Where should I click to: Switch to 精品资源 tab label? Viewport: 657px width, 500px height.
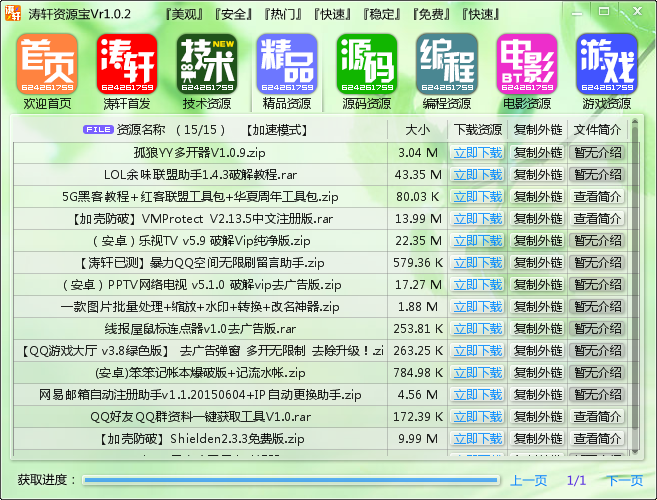287,104
